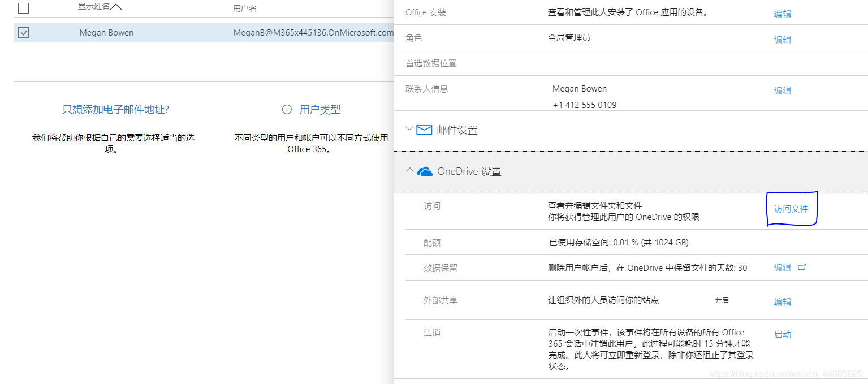Edit the 联系人信息 section

(x=782, y=90)
